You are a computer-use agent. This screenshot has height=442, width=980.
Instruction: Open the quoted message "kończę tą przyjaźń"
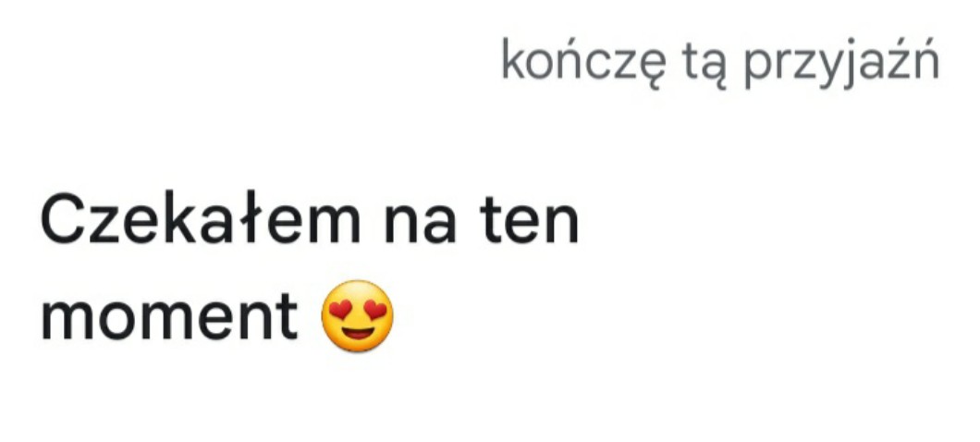point(720,63)
